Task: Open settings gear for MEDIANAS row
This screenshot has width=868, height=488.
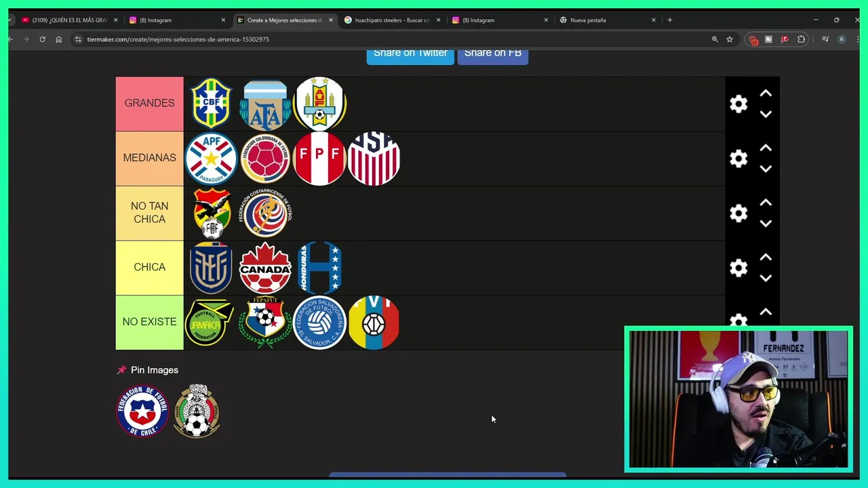Action: tap(738, 159)
